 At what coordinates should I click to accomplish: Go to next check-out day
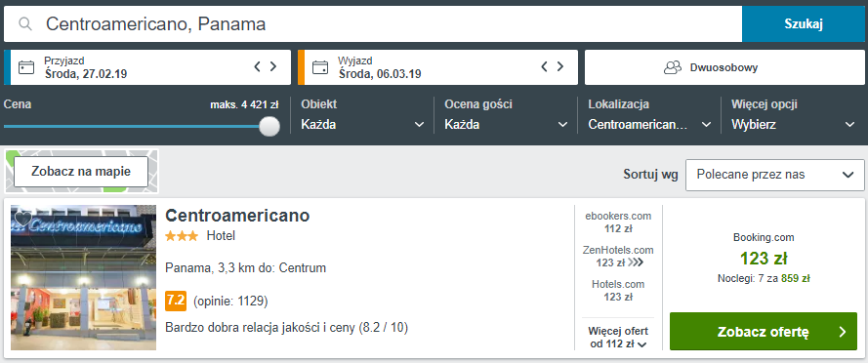560,67
